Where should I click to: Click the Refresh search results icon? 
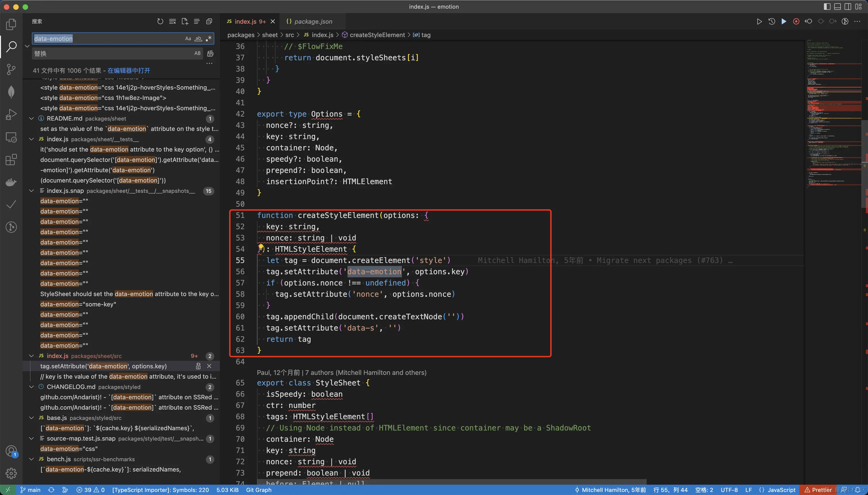coord(160,22)
